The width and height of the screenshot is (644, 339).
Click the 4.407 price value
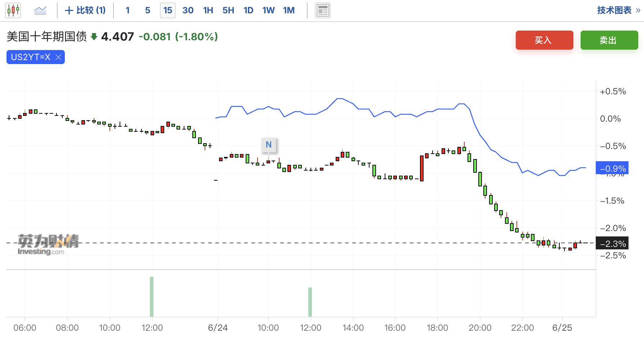pyautogui.click(x=117, y=36)
